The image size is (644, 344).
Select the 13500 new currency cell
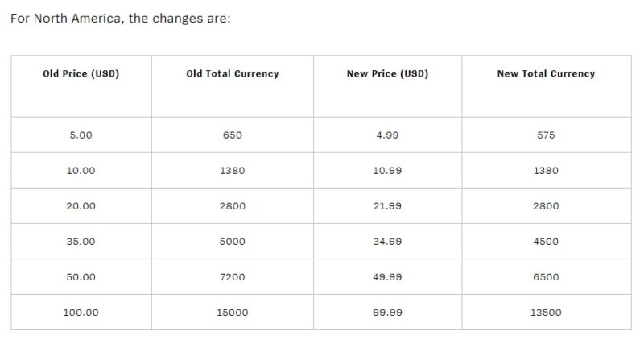pos(547,313)
